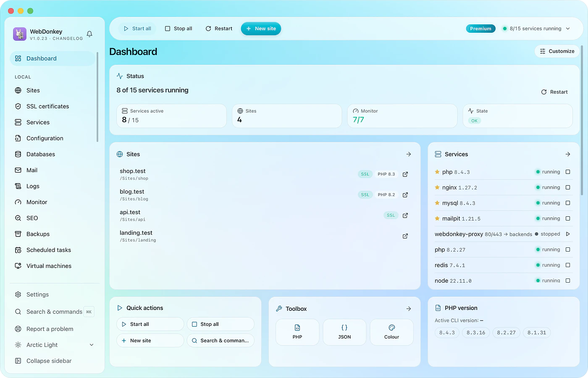Toggle favorite star for mysql service
This screenshot has width=588, height=378.
[437, 203]
